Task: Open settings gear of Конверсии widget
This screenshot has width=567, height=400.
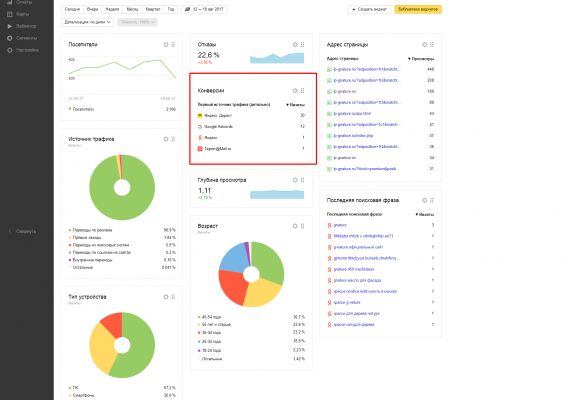Action: pyautogui.click(x=295, y=90)
